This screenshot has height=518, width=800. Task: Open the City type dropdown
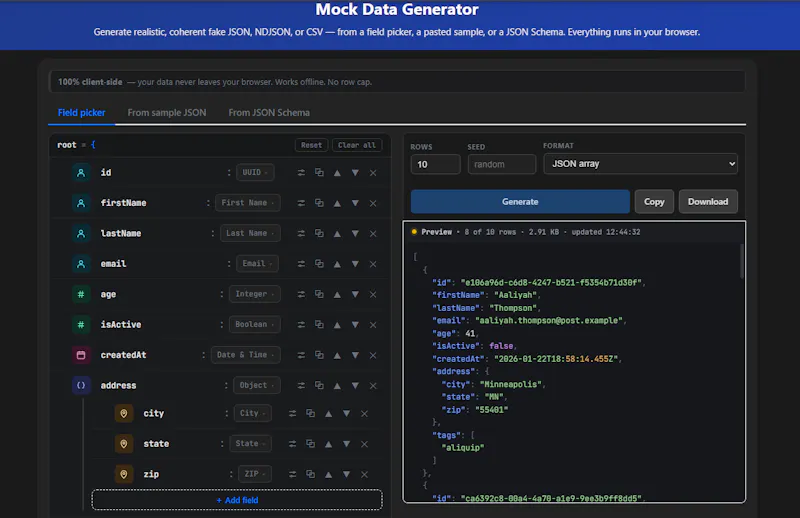(253, 413)
